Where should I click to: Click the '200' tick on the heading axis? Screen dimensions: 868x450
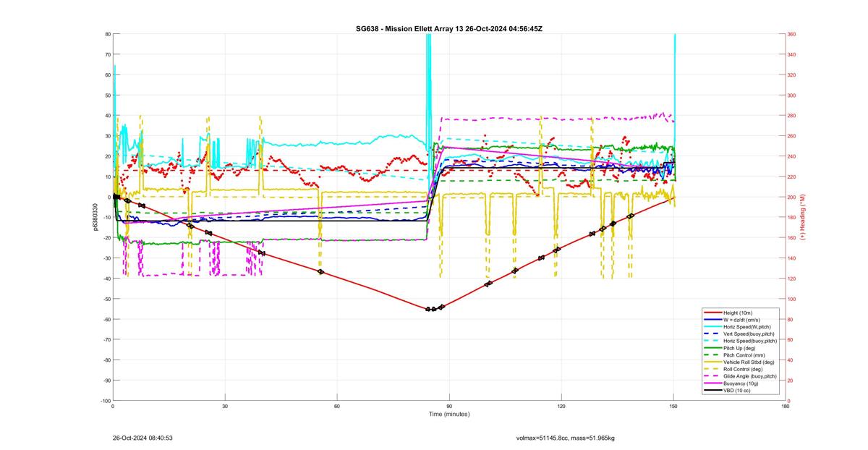click(x=792, y=197)
